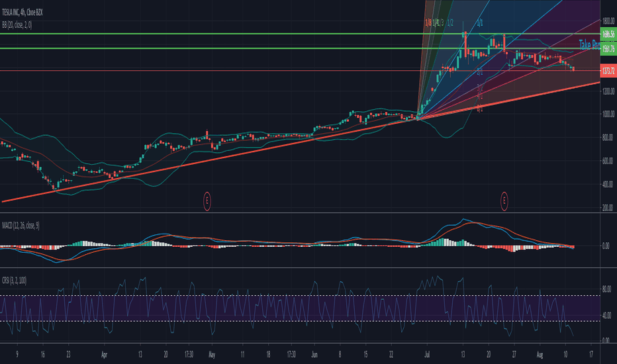This screenshot has height=364, width=617.
Task: Click the 1000.00 price axis value
Action: tap(608, 114)
